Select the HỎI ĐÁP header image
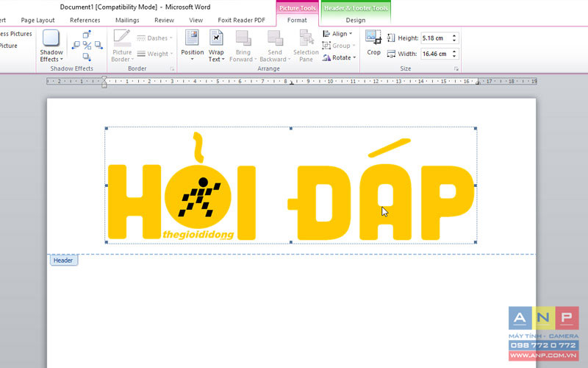This screenshot has height=368, width=588. [291, 185]
